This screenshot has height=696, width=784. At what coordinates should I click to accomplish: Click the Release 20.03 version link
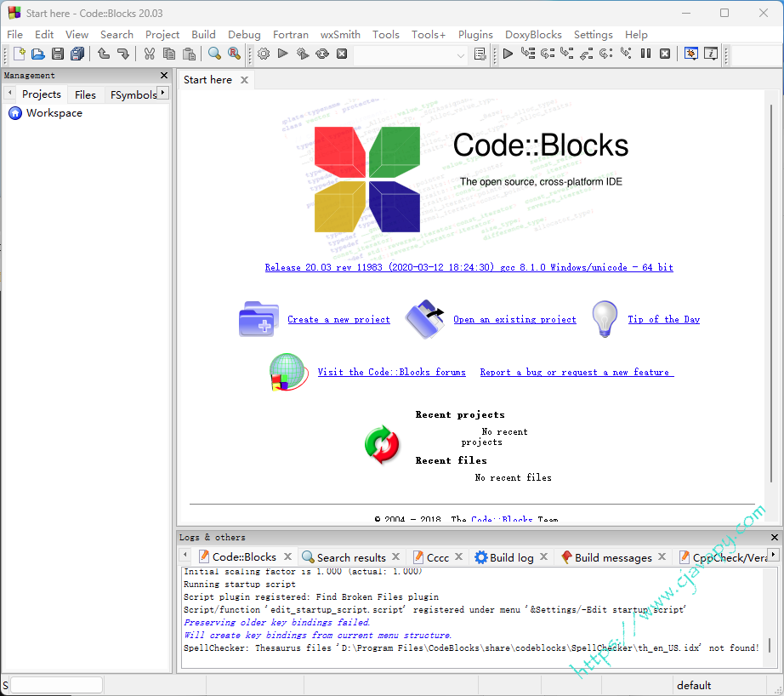469,267
